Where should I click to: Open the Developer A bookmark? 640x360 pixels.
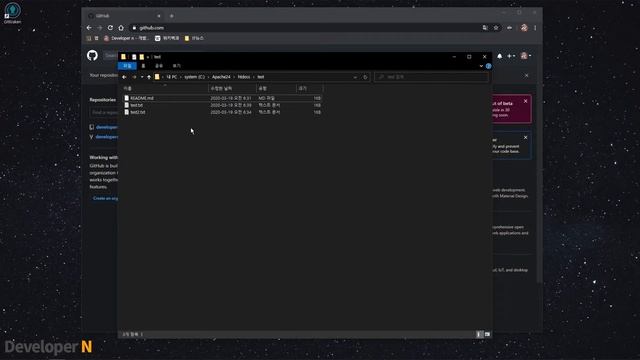(x=127, y=38)
